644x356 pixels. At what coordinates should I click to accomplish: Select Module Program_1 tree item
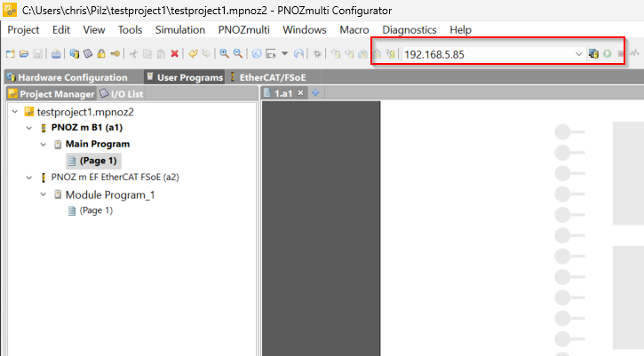click(109, 194)
